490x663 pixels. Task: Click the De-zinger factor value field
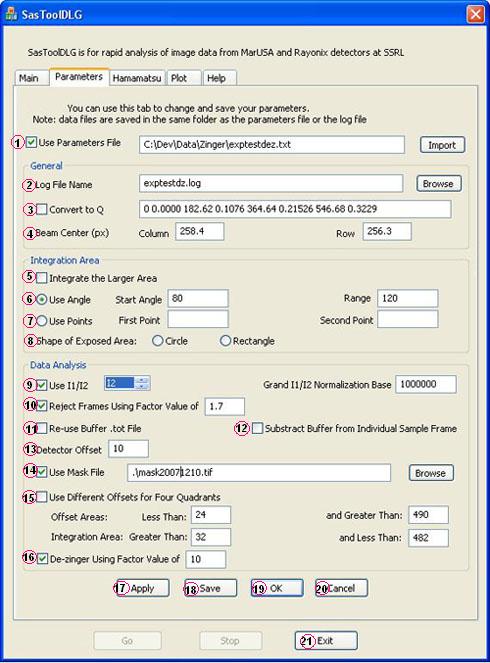tap(206, 559)
